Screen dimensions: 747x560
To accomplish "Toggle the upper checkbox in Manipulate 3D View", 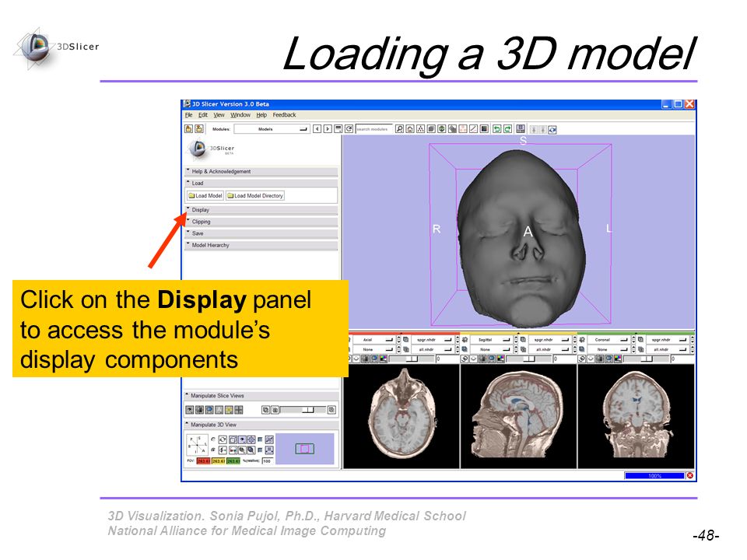I will coord(260,439).
